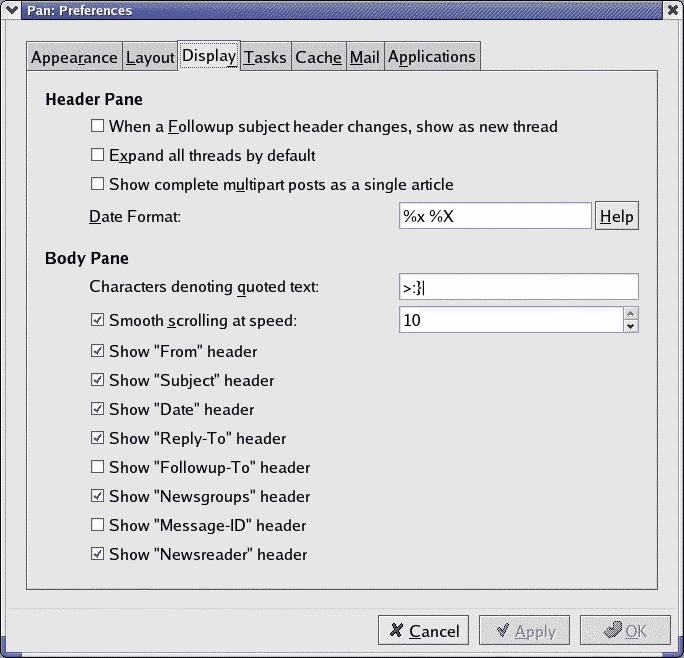Screen dimensions: 684x658
Task: Go to the Mail tab
Action: coord(365,57)
